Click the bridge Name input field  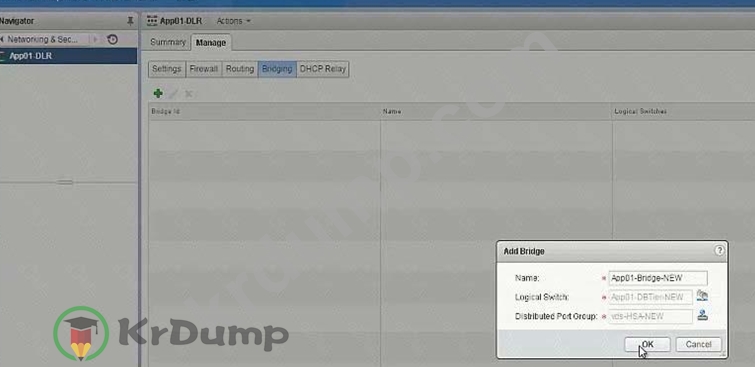658,278
